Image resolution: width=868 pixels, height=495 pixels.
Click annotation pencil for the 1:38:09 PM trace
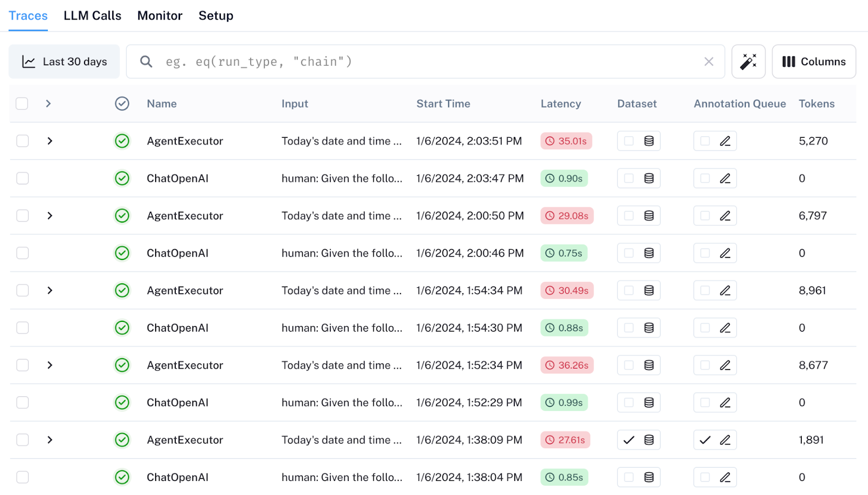click(725, 440)
